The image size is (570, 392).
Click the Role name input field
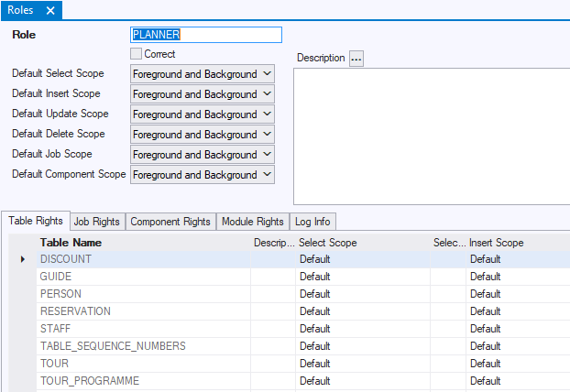[x=206, y=35]
